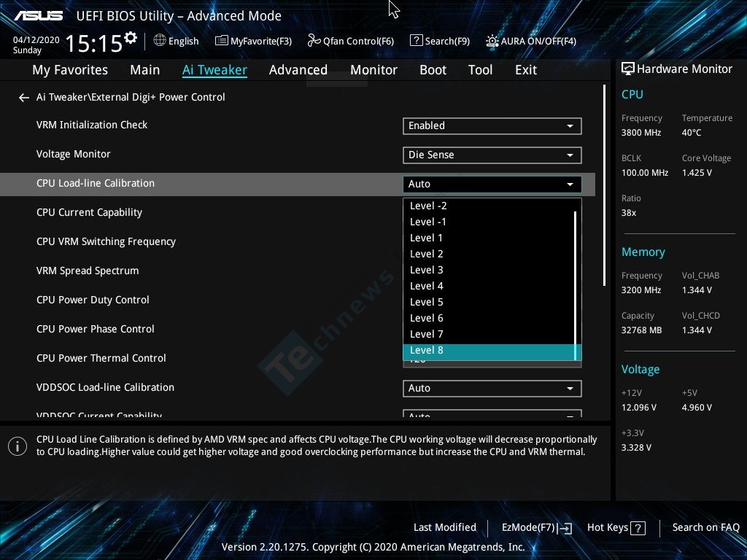747x560 pixels.
Task: Click the globe language icon
Action: 160,41
